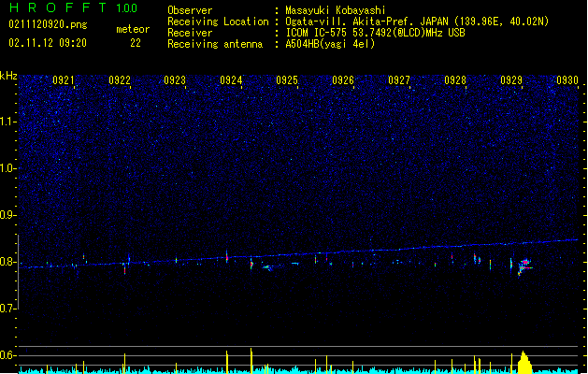Click the kHz axis unit label

coord(8,76)
